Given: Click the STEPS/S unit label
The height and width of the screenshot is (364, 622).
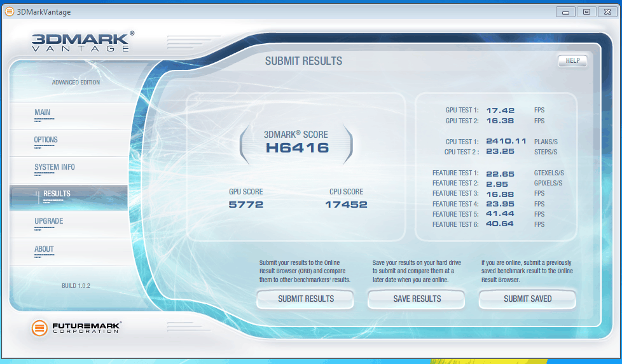Looking at the screenshot, I should coord(546,152).
